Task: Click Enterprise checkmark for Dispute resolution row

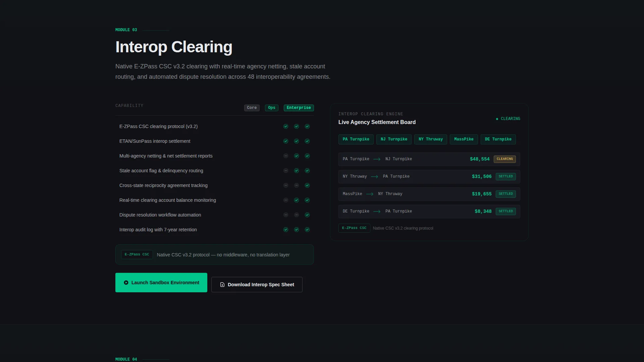Action: tap(307, 215)
